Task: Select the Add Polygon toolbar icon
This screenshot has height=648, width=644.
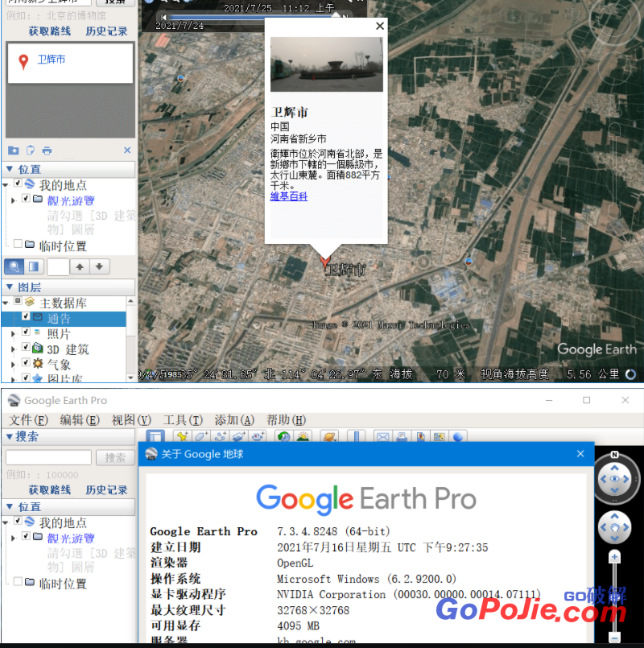Action: pyautogui.click(x=201, y=436)
